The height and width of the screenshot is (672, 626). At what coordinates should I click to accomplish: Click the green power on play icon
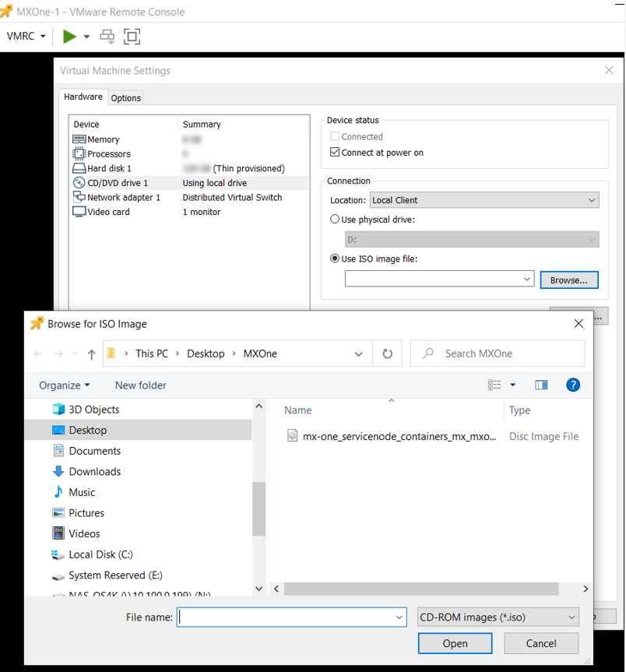coord(70,37)
